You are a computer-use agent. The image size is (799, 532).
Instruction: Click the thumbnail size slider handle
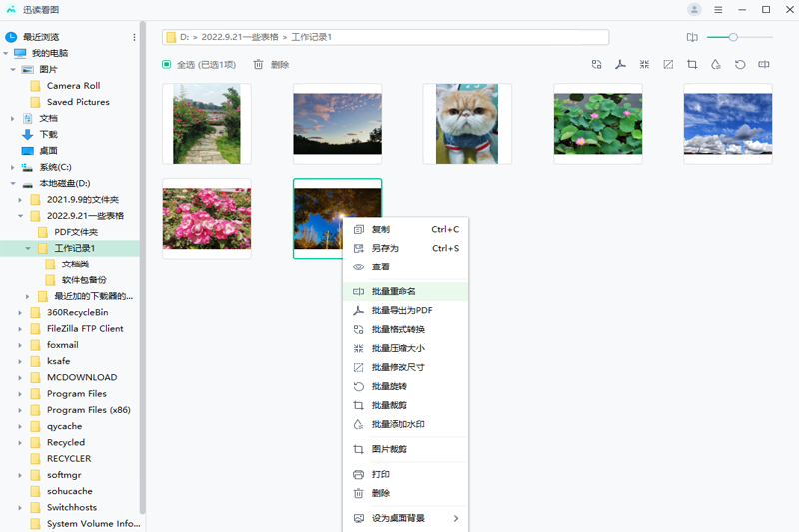click(733, 37)
